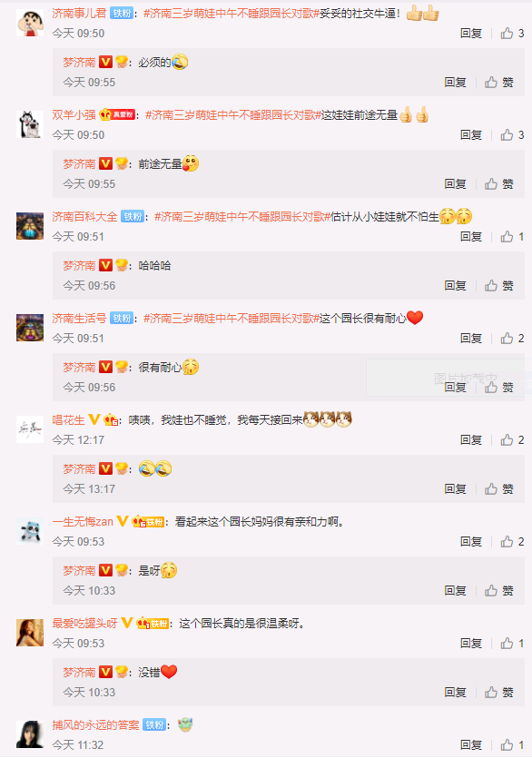Image resolution: width=532 pixels, height=758 pixels.
Task: Like 梦济南's reply 必须的
Action: (x=499, y=83)
